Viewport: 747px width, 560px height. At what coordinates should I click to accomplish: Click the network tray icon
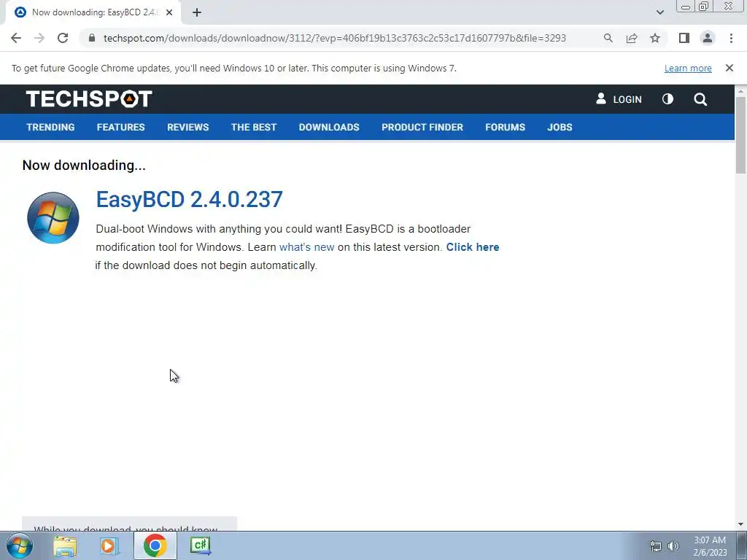(x=656, y=546)
